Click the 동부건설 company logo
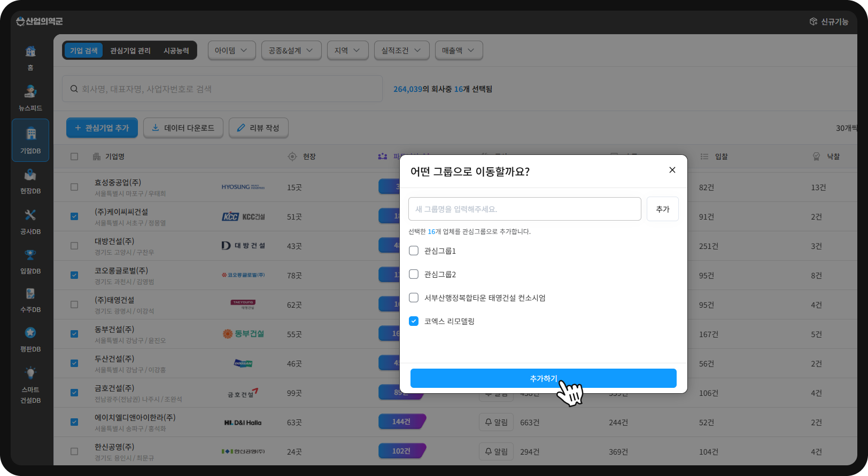 [x=243, y=334]
